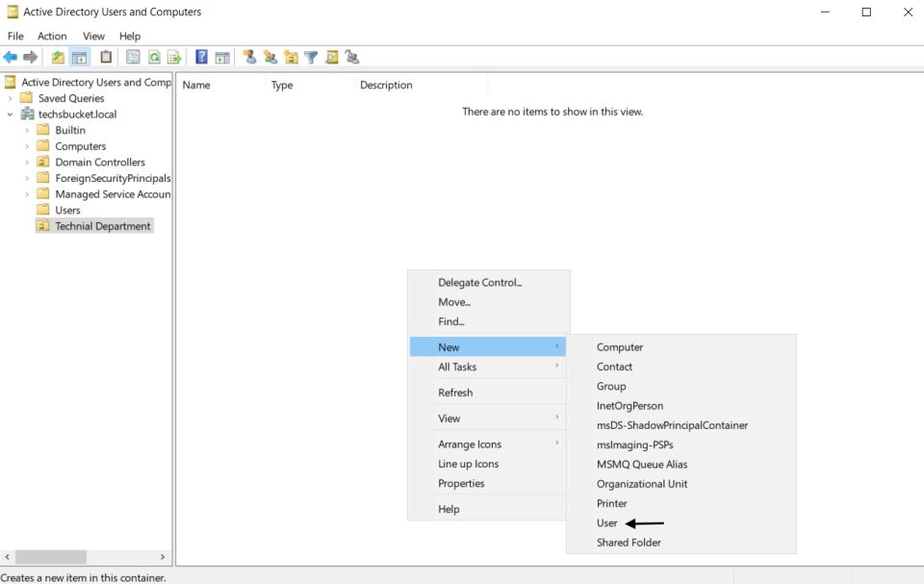Click the tree pane scrollbar right arrow

(x=163, y=556)
